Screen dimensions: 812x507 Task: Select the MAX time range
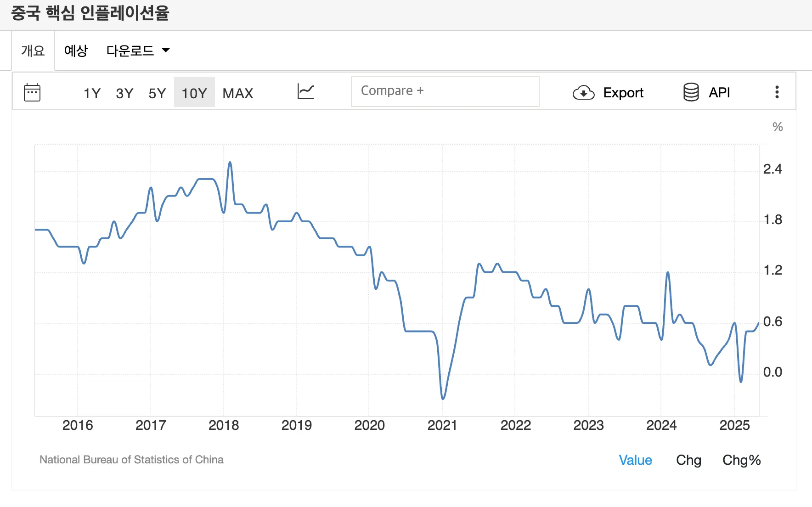238,93
